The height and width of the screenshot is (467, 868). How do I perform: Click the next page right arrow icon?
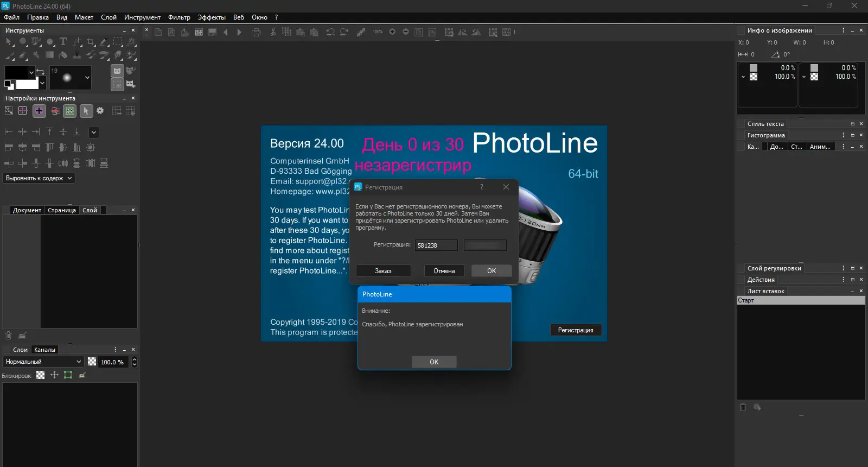(x=239, y=33)
